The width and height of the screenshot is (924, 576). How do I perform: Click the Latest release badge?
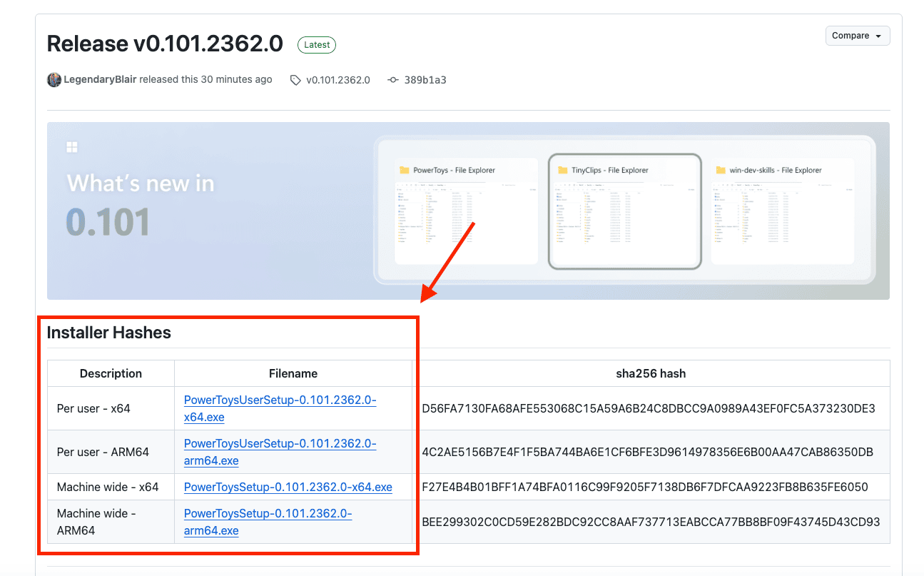[317, 45]
